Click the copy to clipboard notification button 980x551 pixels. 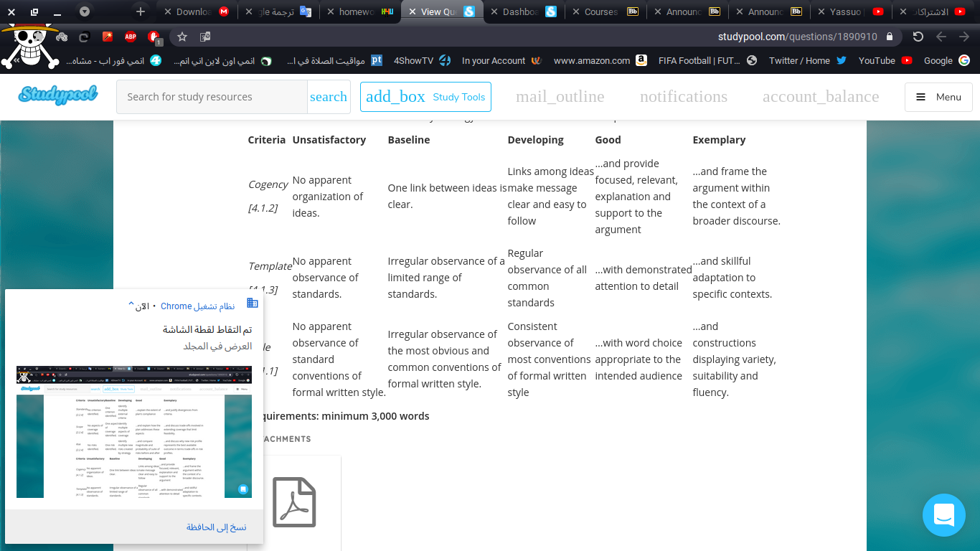pos(217,527)
